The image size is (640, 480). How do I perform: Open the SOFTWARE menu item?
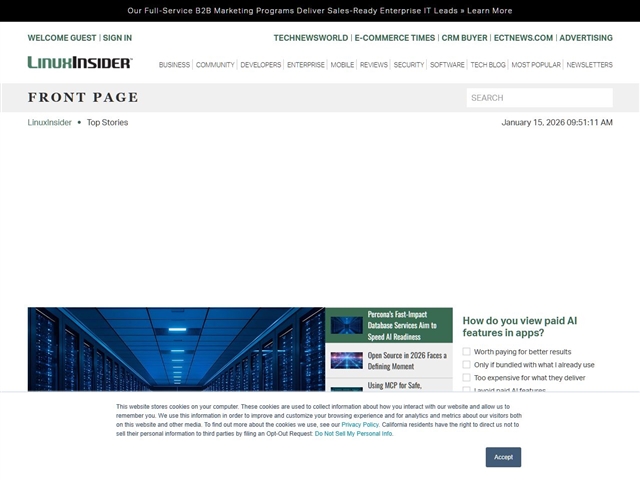click(x=447, y=65)
